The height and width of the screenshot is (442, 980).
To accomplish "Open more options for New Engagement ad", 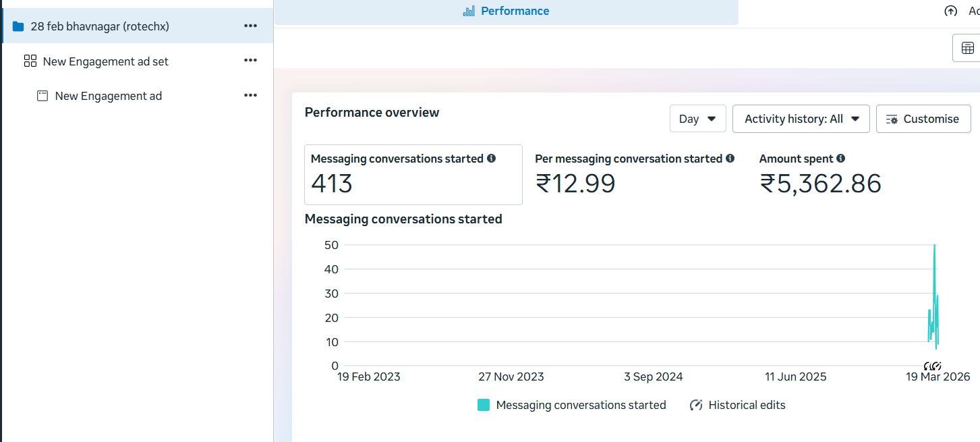I will coord(250,96).
